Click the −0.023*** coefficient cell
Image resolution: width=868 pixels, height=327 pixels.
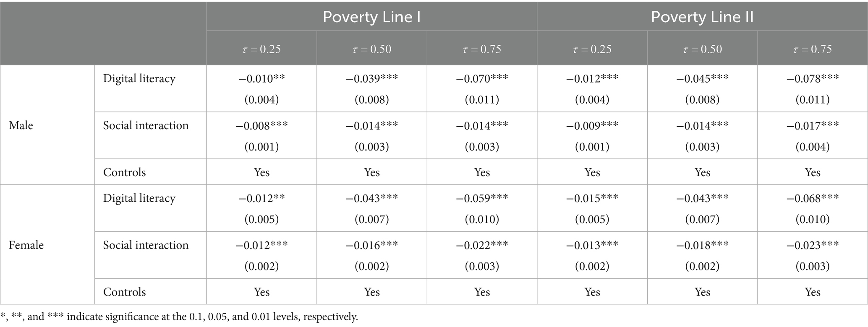812,245
